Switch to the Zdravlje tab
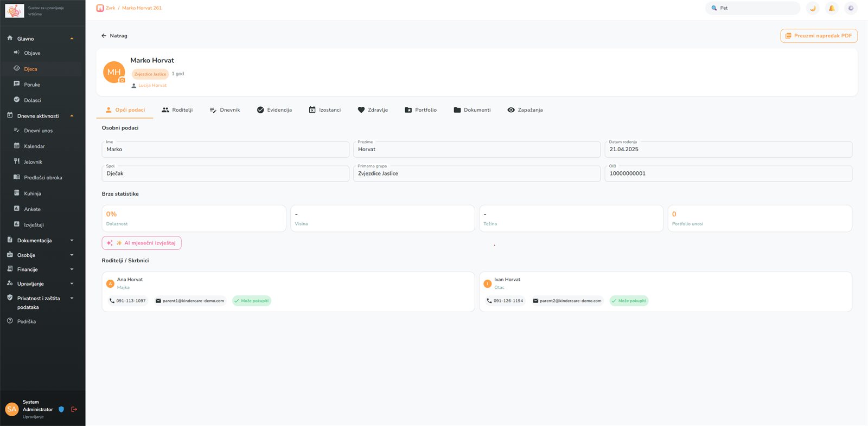This screenshot has height=426, width=868. 373,110
